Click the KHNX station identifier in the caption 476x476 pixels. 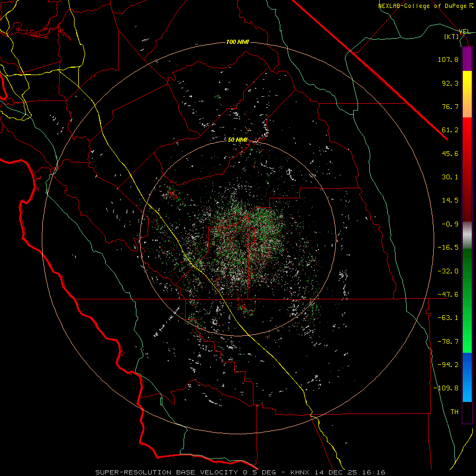pyautogui.click(x=300, y=472)
